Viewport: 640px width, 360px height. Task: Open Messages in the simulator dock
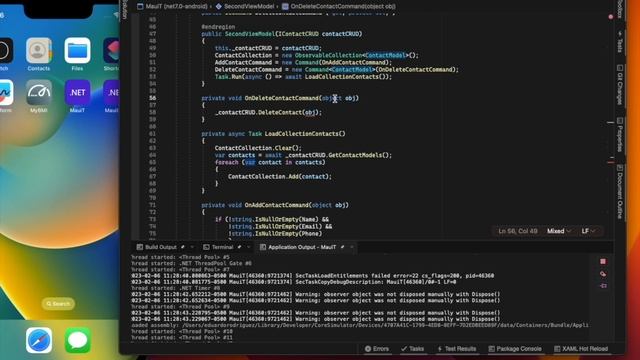click(x=78, y=340)
